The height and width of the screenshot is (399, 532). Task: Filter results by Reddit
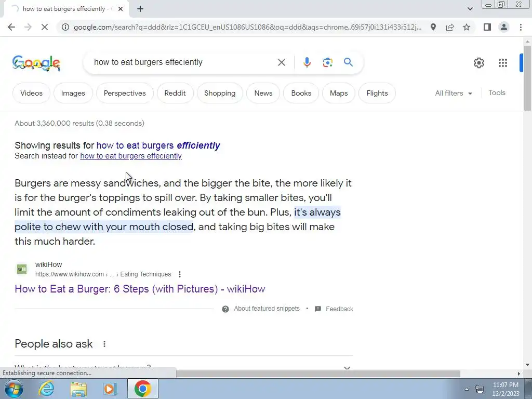point(175,93)
